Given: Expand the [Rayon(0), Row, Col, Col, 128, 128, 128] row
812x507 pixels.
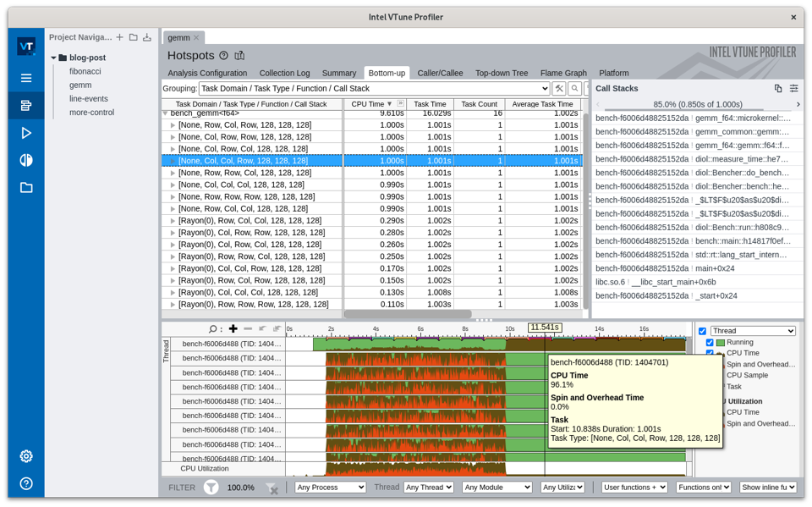Looking at the screenshot, I should 173,220.
